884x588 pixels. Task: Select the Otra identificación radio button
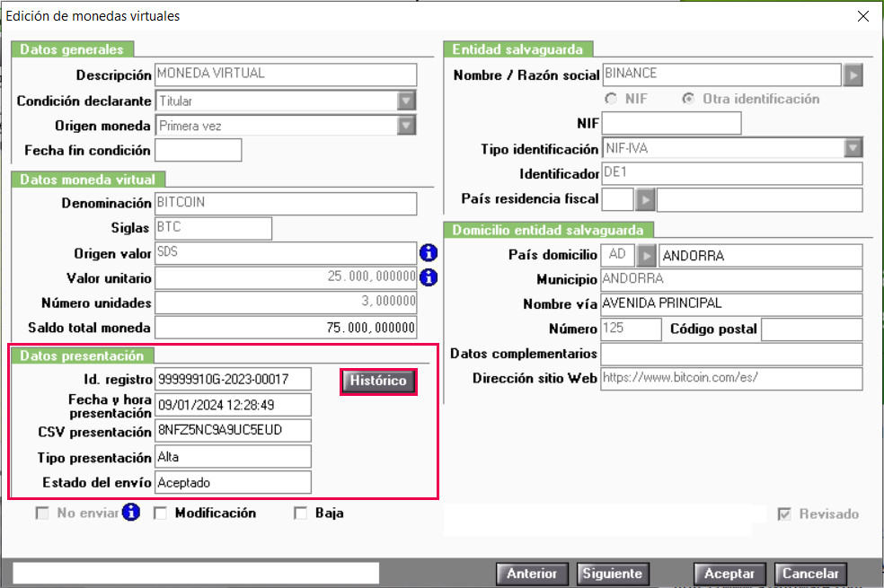(688, 99)
